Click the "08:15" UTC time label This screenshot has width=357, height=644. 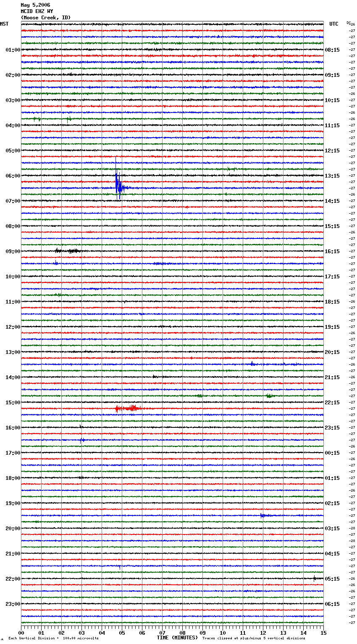tap(332, 50)
